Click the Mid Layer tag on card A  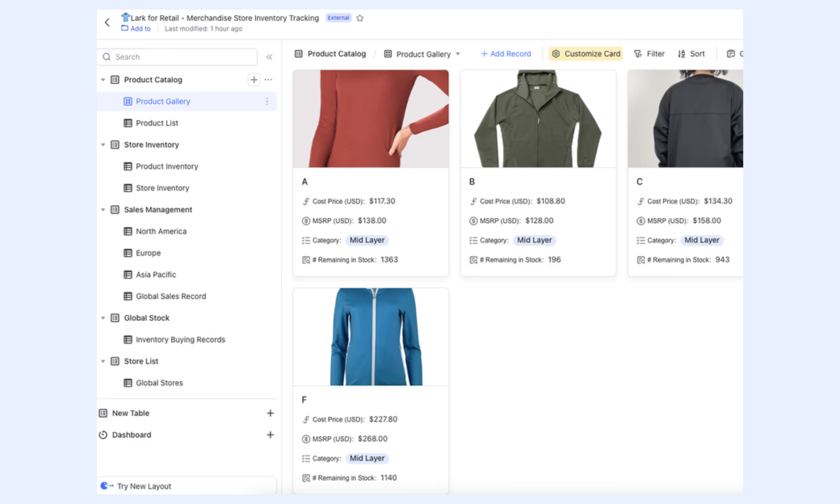click(367, 240)
